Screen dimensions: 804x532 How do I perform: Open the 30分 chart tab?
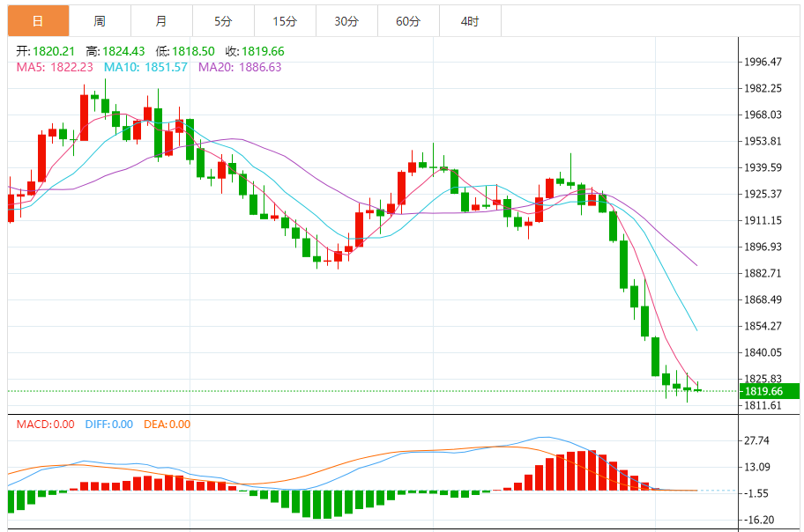(x=346, y=21)
